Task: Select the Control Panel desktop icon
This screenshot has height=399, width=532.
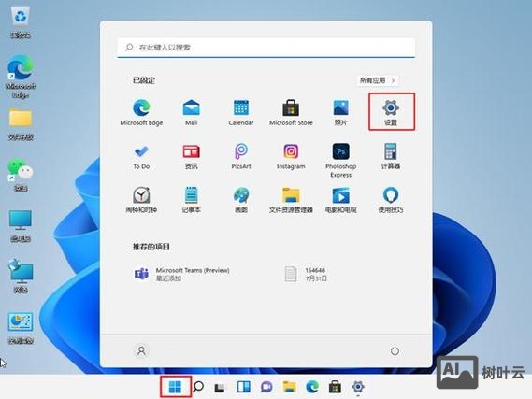Action: (x=21, y=327)
